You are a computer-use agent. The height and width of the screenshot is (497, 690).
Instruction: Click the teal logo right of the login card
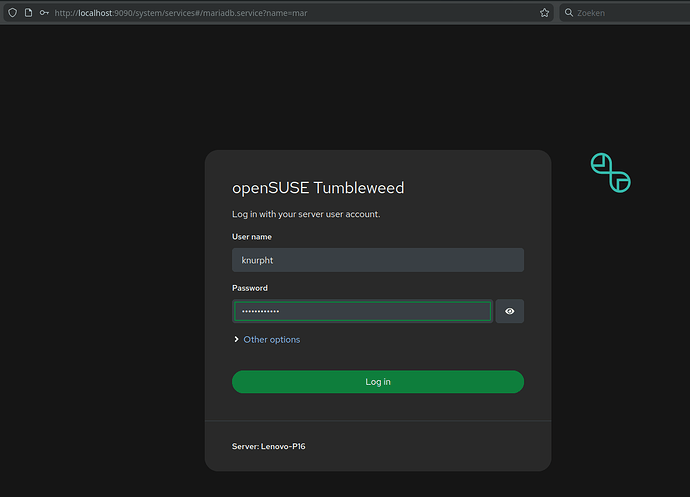(x=610, y=173)
